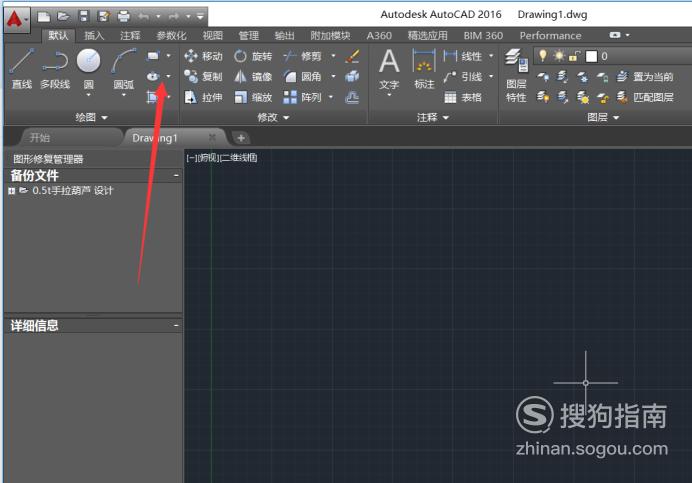The height and width of the screenshot is (483, 692).
Task: Click the viewport view control label 俯视
Action: (x=208, y=158)
